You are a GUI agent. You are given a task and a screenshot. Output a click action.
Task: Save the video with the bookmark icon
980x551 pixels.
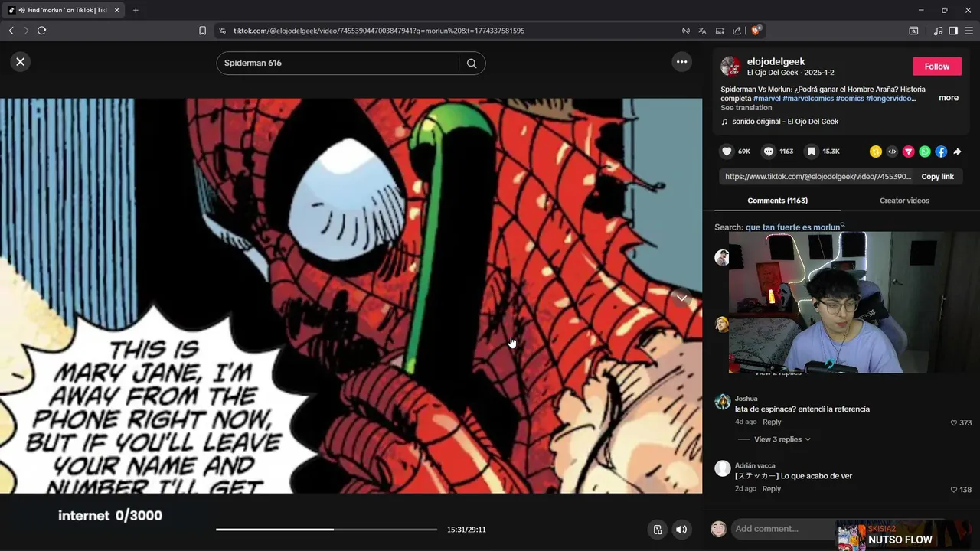[812, 152]
